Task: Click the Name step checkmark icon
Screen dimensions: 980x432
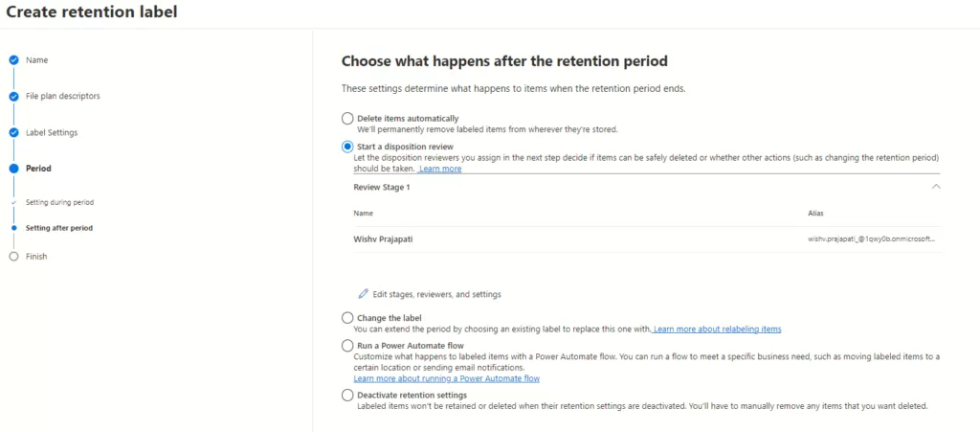Action: [13, 60]
